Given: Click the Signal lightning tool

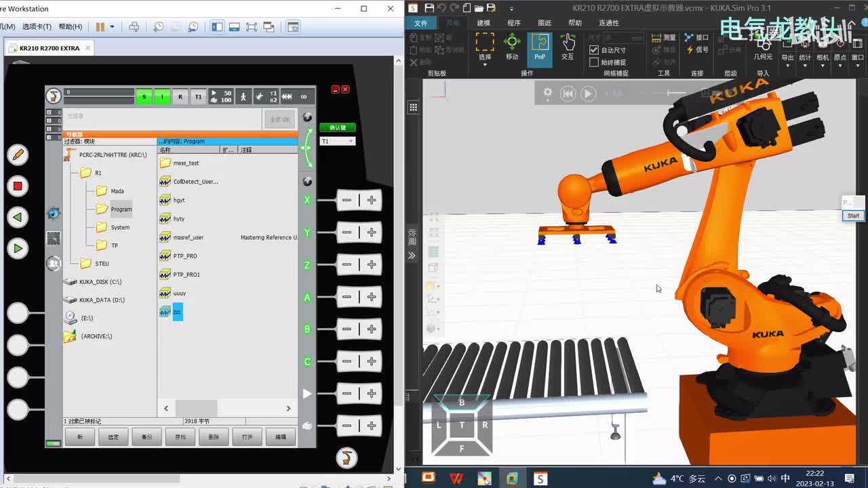Looking at the screenshot, I should click(696, 49).
